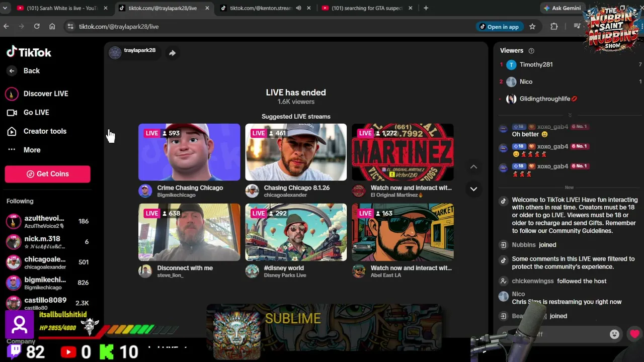Click the Nubbins joined notification

point(534,245)
